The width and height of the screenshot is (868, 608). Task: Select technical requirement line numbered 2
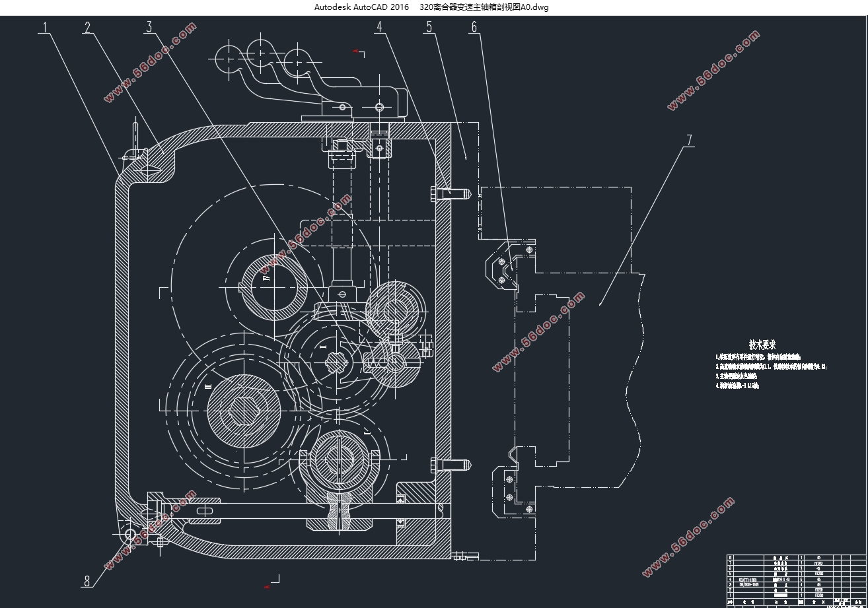click(772, 366)
